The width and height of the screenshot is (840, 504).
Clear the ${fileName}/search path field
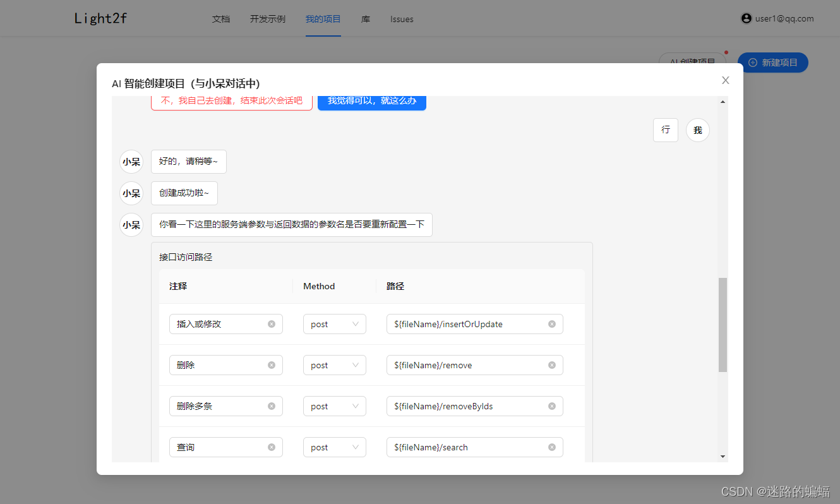[x=552, y=447]
